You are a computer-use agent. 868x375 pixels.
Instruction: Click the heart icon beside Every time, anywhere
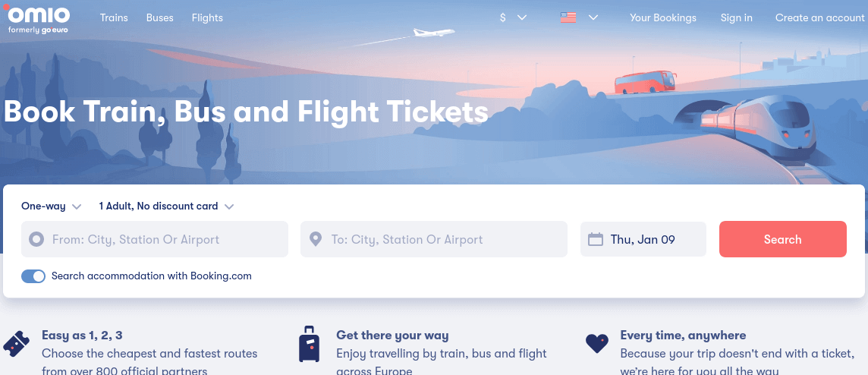click(x=597, y=343)
